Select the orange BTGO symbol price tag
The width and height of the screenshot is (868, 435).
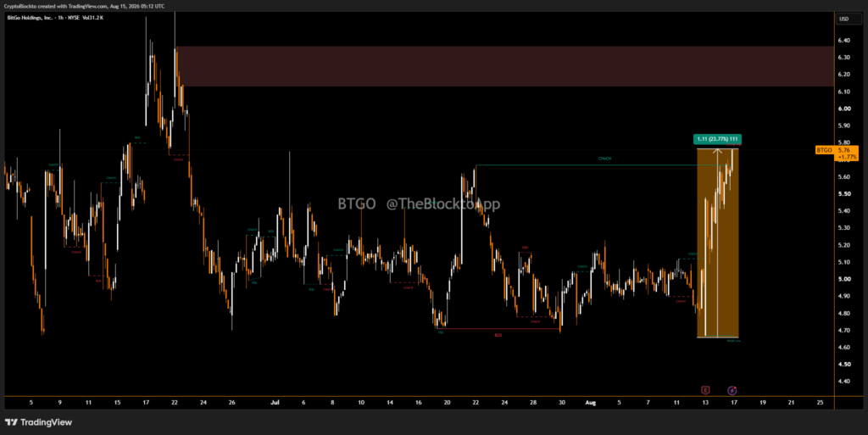click(824, 150)
